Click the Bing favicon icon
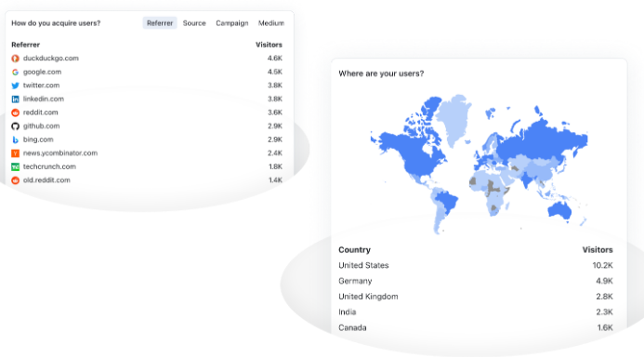 15,139
